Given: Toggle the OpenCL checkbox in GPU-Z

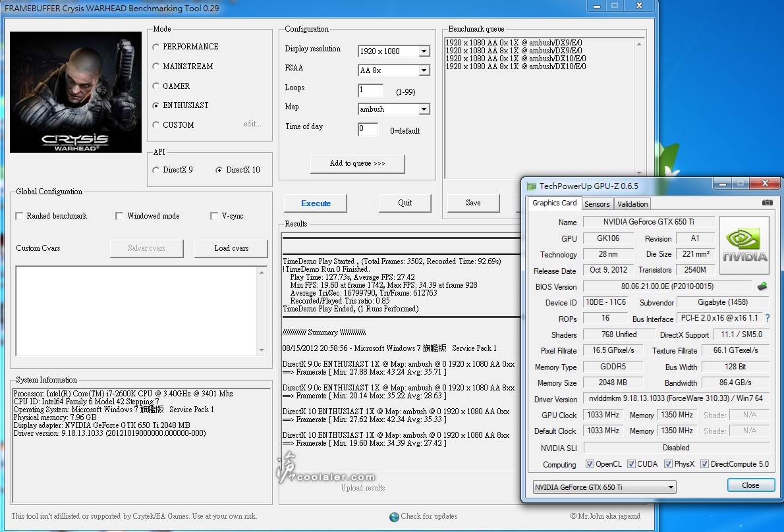Looking at the screenshot, I should click(x=590, y=464).
